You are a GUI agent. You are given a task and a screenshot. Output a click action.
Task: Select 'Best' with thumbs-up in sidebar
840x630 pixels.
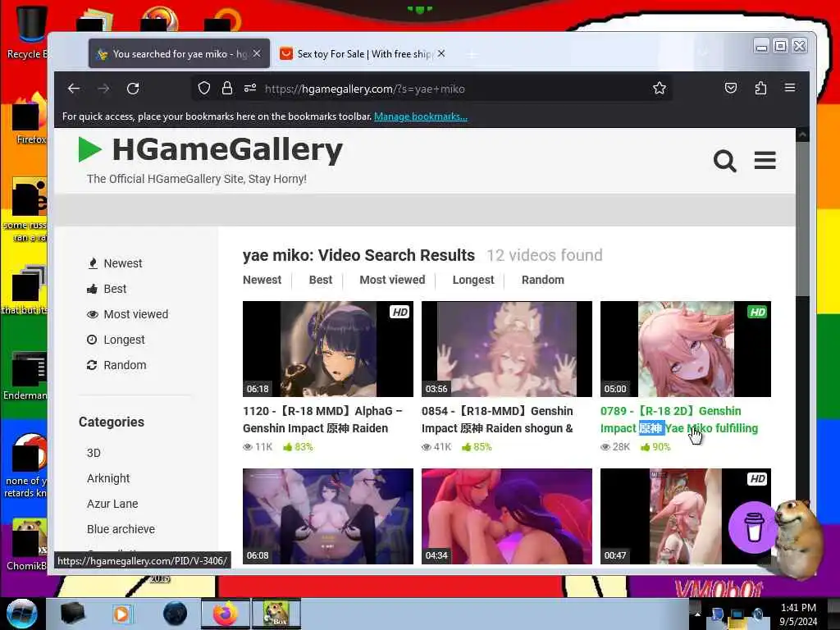(x=107, y=289)
